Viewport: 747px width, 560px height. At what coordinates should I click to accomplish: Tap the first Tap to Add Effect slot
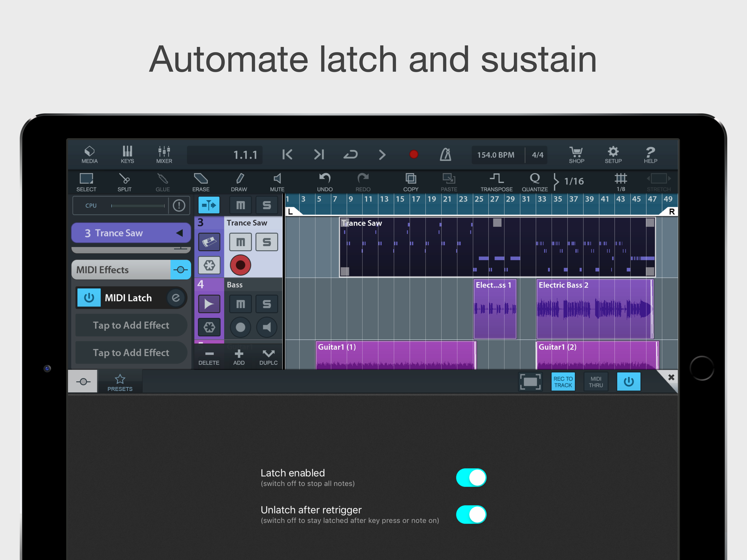click(x=131, y=325)
